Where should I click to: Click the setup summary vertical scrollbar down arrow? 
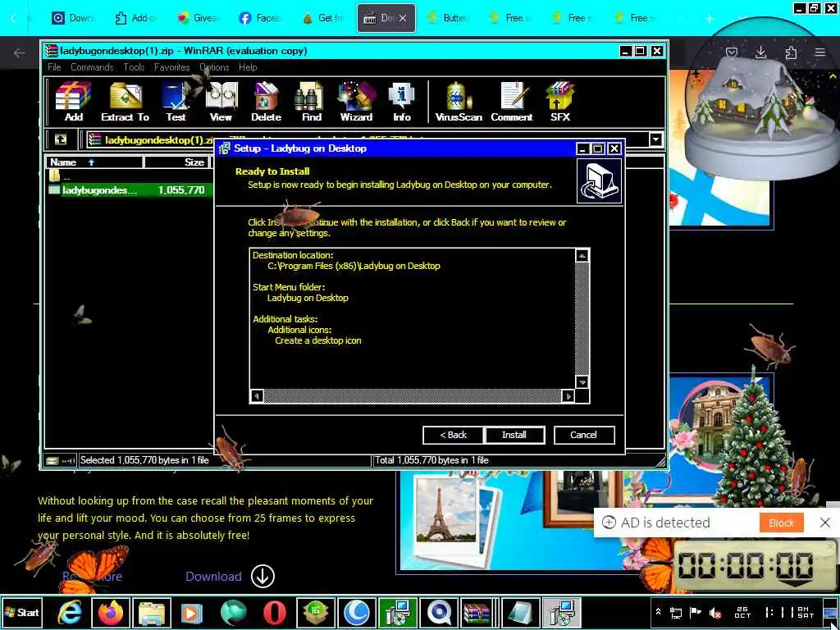(582, 382)
